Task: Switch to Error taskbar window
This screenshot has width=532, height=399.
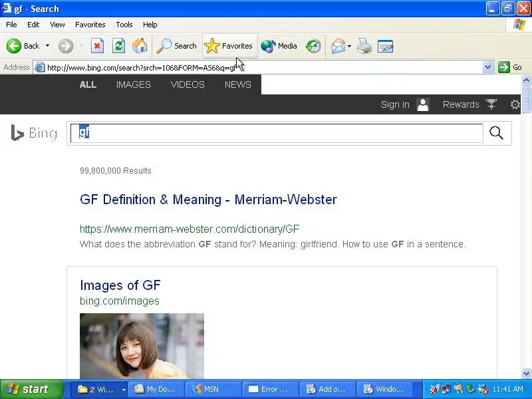Action: (x=271, y=389)
